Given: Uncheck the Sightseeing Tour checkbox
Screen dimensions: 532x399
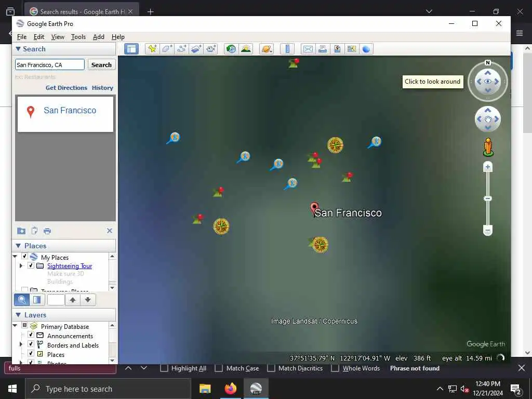Looking at the screenshot, I should 31,265.
